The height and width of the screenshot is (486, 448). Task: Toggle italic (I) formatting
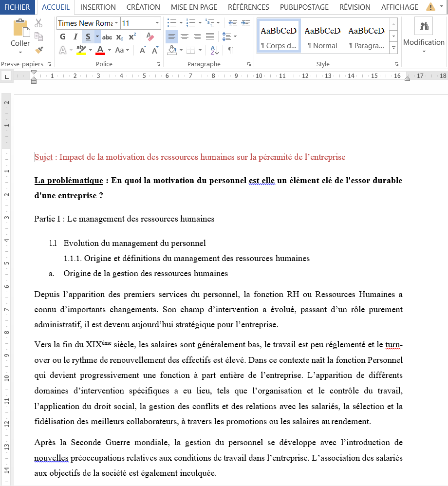point(75,37)
